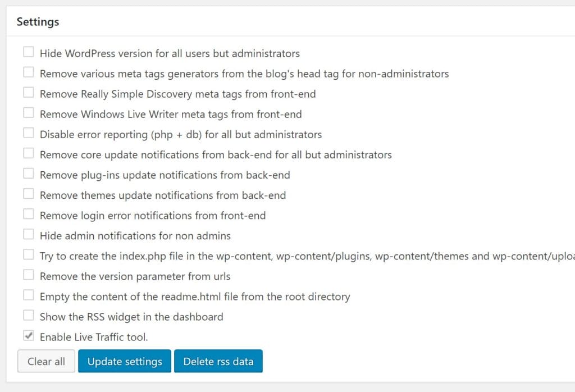Check Remove plug-ins update notifications option
The height and width of the screenshot is (392, 575).
(x=28, y=174)
